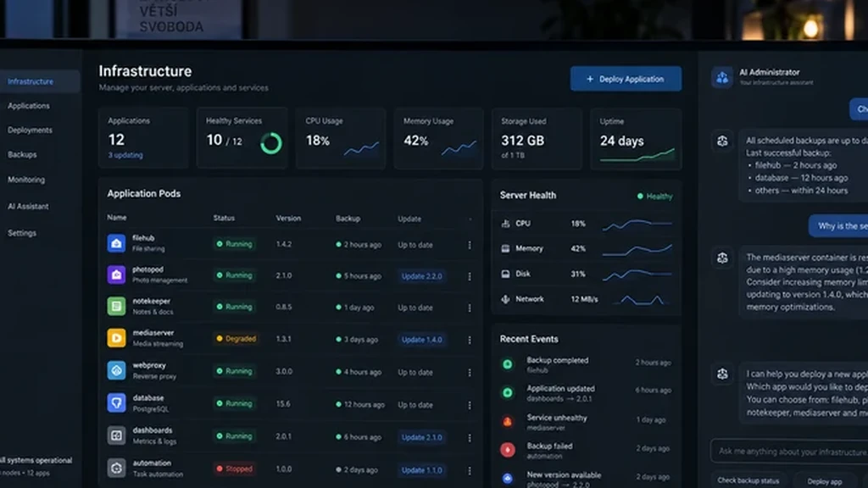Click the CPU chip icon in Server Health
The width and height of the screenshot is (868, 488).
(x=505, y=224)
